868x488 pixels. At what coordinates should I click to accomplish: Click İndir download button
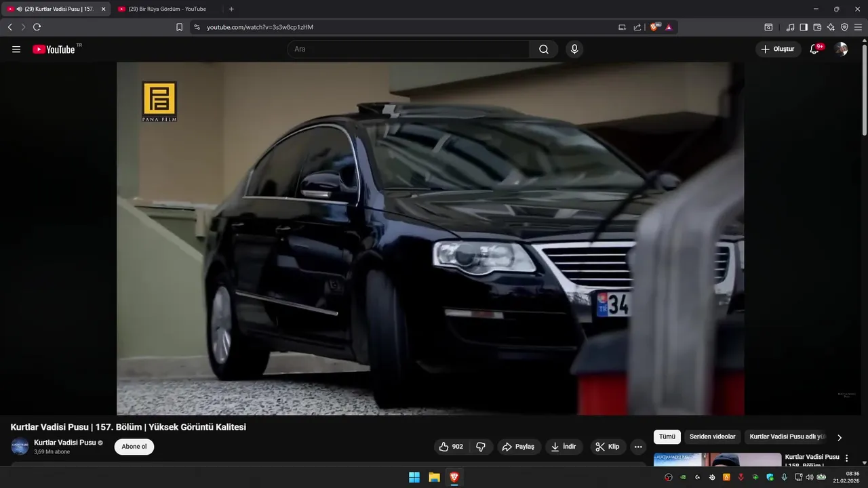point(564,447)
